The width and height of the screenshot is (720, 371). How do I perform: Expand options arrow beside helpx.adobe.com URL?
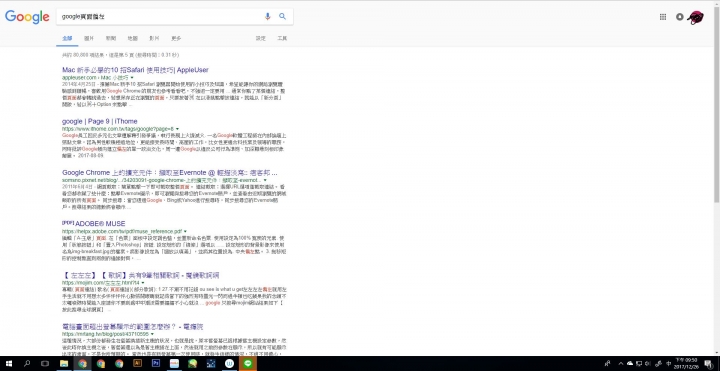pos(185,231)
